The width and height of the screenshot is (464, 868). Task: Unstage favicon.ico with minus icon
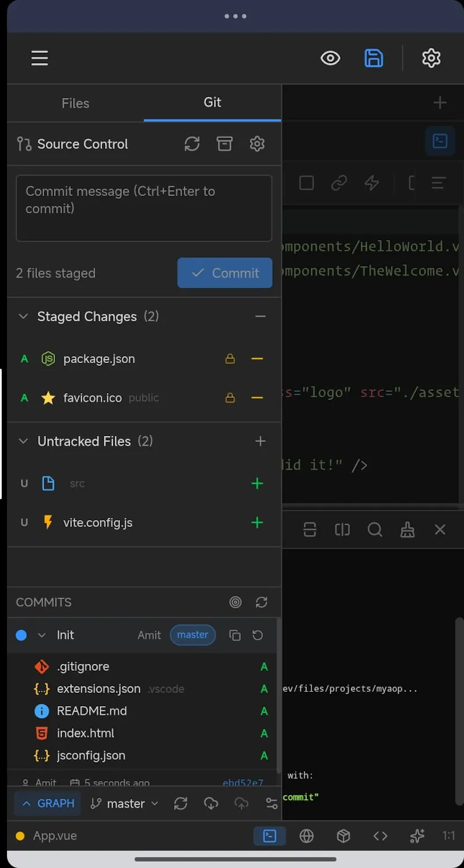(x=257, y=398)
